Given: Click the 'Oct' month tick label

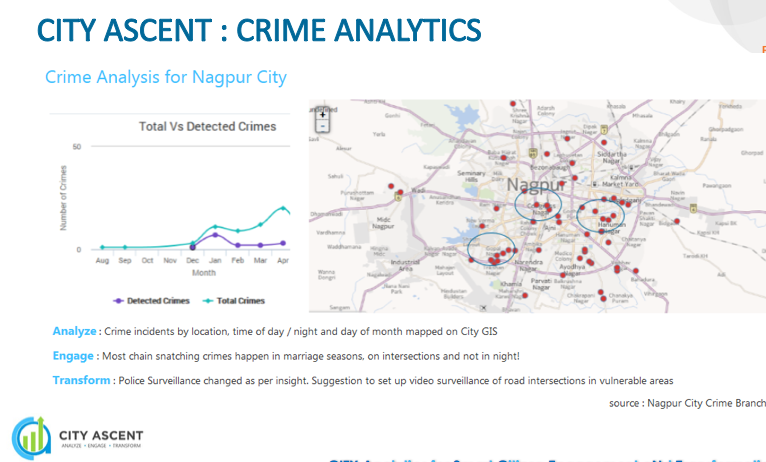Looking at the screenshot, I should tap(148, 260).
